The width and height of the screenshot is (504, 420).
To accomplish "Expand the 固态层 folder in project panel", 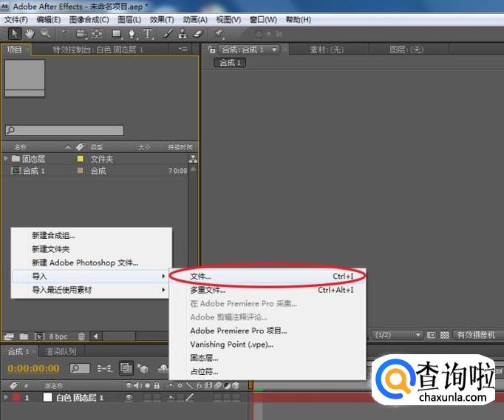I will tap(7, 159).
